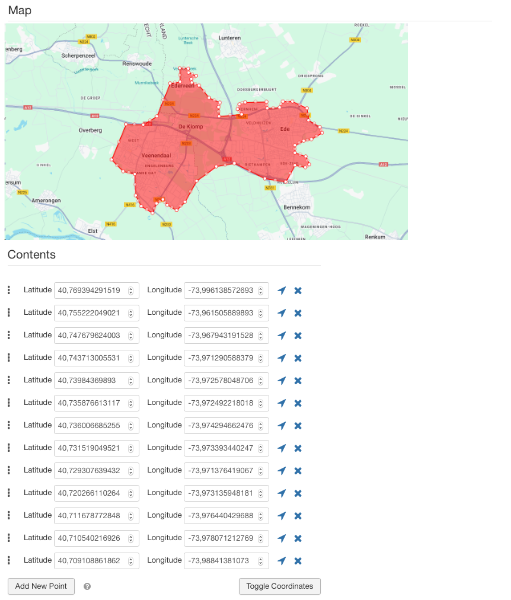511x600 pixels.
Task: Click stepper in longitude field -73,98841381073
Action: tap(261, 561)
